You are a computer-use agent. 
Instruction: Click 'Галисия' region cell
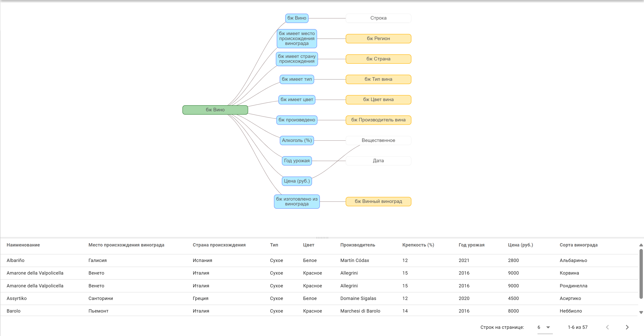pyautogui.click(x=98, y=260)
